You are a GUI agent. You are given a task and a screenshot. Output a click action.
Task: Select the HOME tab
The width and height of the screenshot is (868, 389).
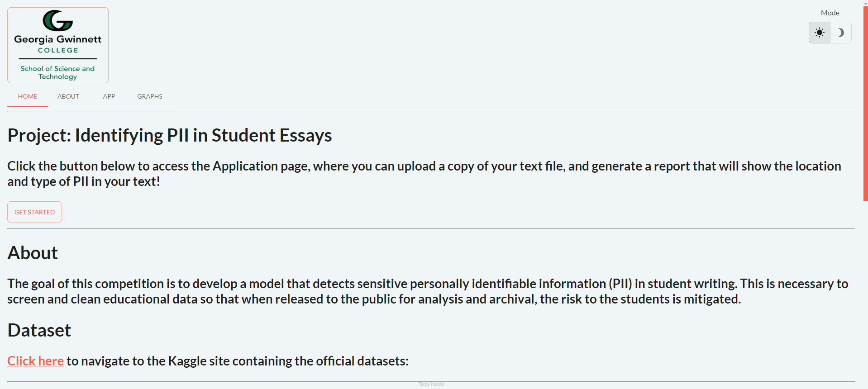pos(28,96)
